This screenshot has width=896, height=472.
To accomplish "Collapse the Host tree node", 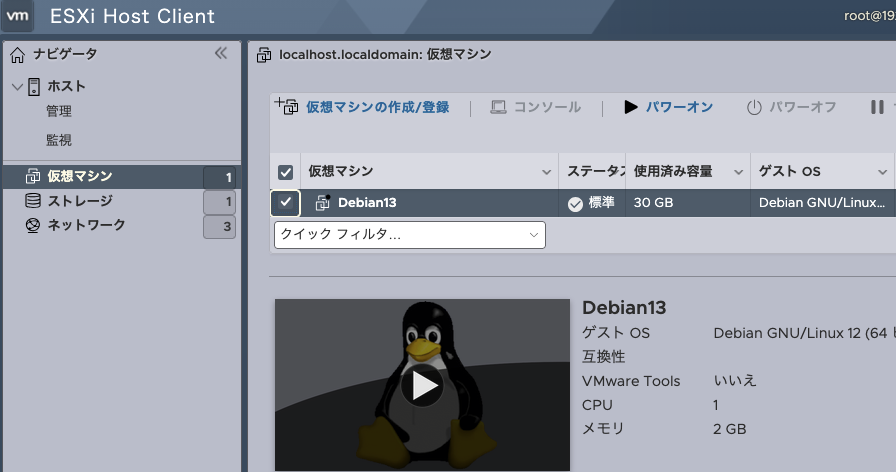I will point(17,87).
